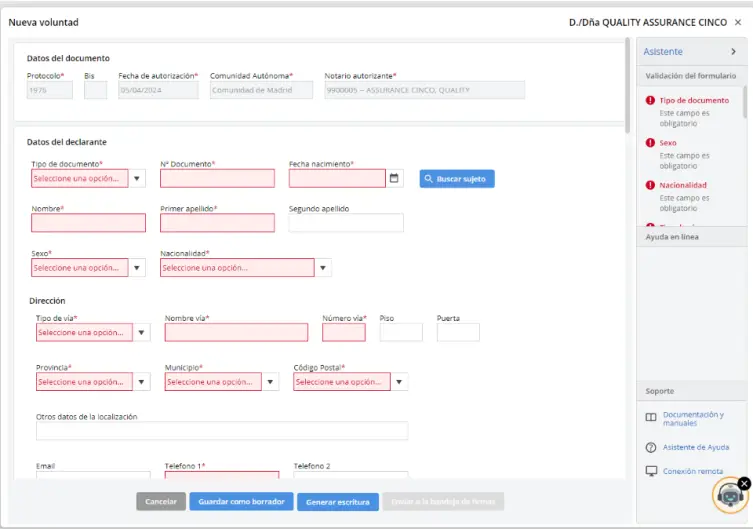
Task: Click the Asistente de Ayuda question icon
Action: tap(651, 447)
